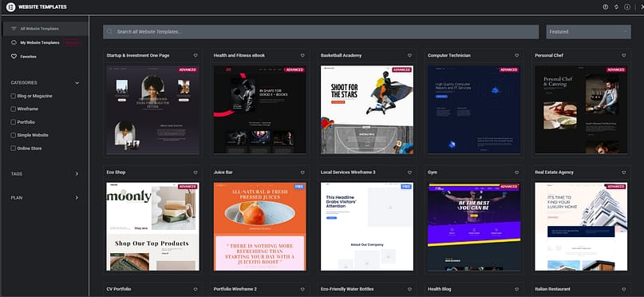Expand the Tags section
Viewport: 644px width, 297px height.
pyautogui.click(x=77, y=174)
